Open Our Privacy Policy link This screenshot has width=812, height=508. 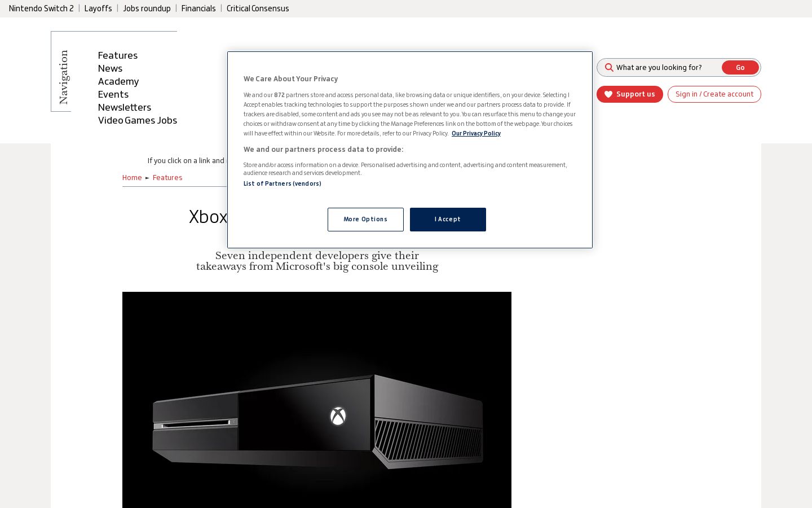476,134
